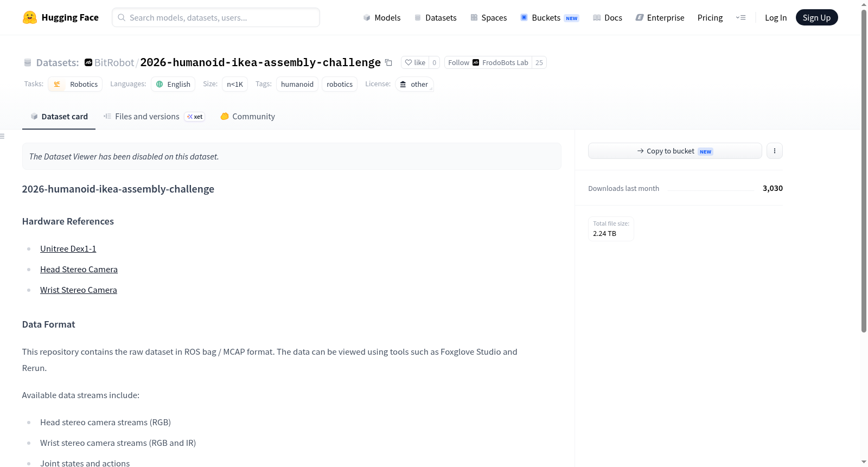Screen dimensions: 868x467
Task: Open Models in top navigation
Action: (x=382, y=17)
